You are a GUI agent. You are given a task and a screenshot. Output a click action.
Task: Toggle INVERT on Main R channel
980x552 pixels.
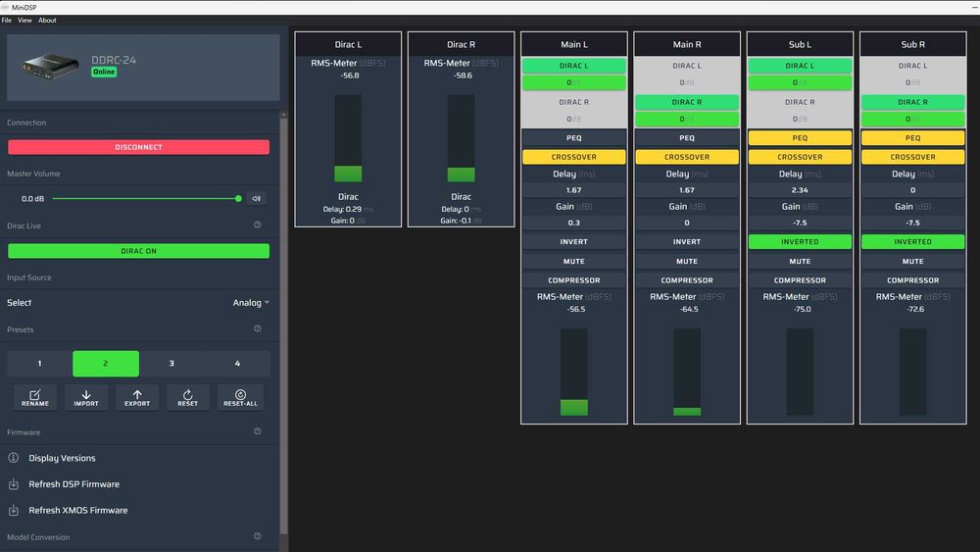tap(687, 241)
